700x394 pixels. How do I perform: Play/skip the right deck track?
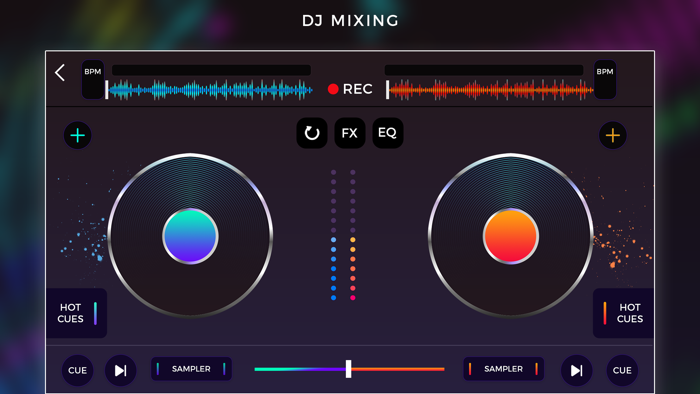pyautogui.click(x=576, y=370)
